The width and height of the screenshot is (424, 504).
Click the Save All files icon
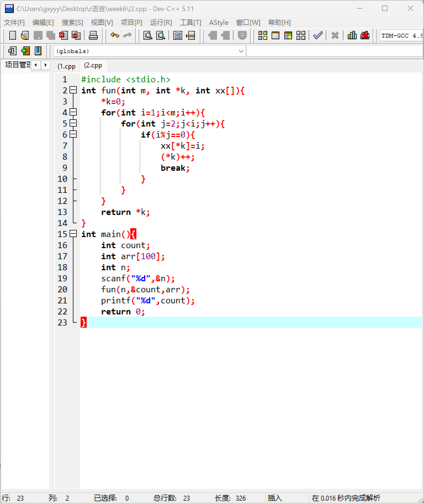51,35
